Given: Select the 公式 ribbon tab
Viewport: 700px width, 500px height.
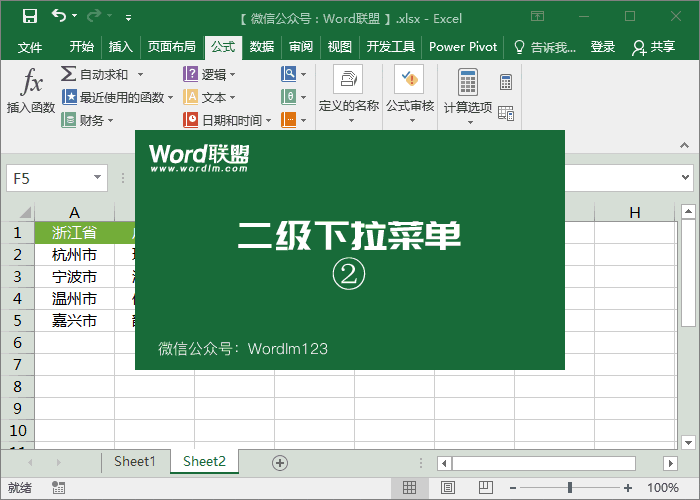Looking at the screenshot, I should click(223, 46).
